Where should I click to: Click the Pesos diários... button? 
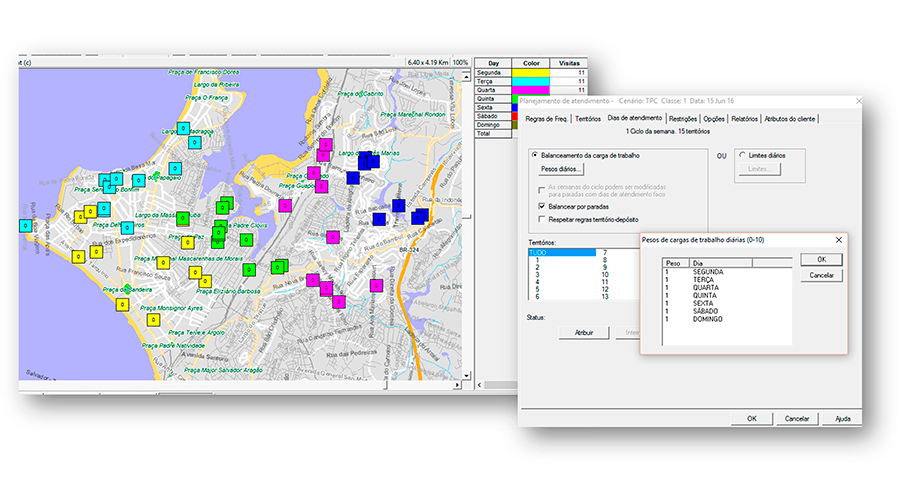pos(561,170)
